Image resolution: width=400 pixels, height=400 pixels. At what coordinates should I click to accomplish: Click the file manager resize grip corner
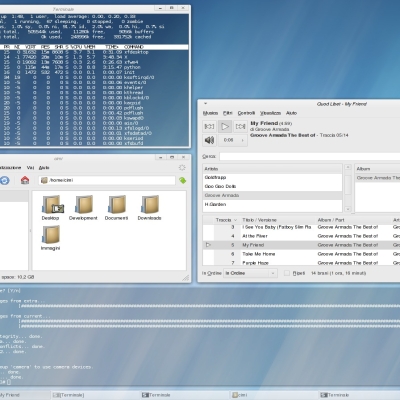[x=186, y=278]
